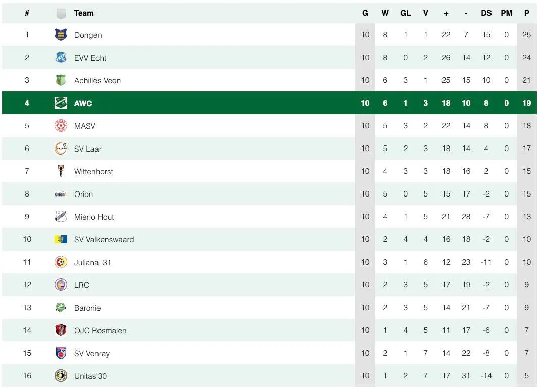This screenshot has height=392, width=540.
Task: Click the EVV Echt club logo
Action: click(x=61, y=58)
